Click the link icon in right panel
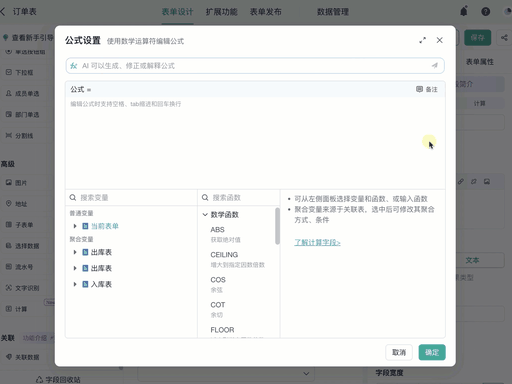 tap(460, 182)
